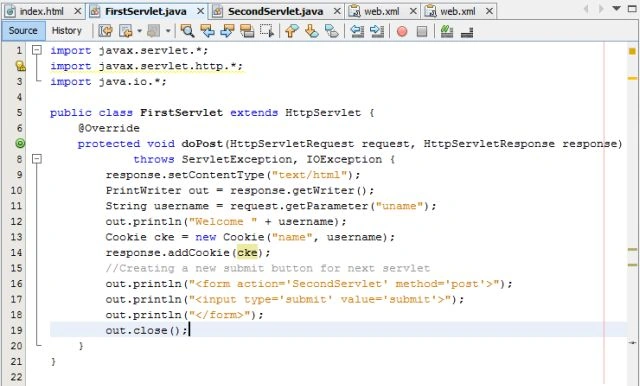Screen dimensions: 640x386
Task: Go to Previous Bookmark icon
Action: click(x=291, y=31)
